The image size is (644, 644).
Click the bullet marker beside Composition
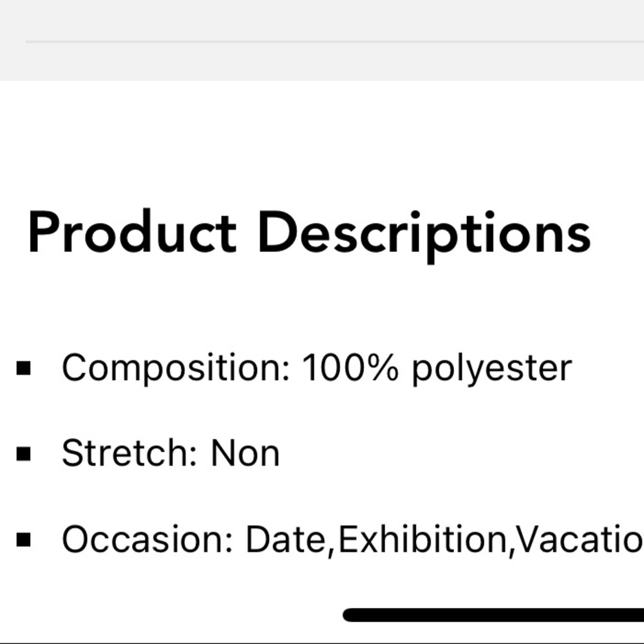click(x=23, y=368)
